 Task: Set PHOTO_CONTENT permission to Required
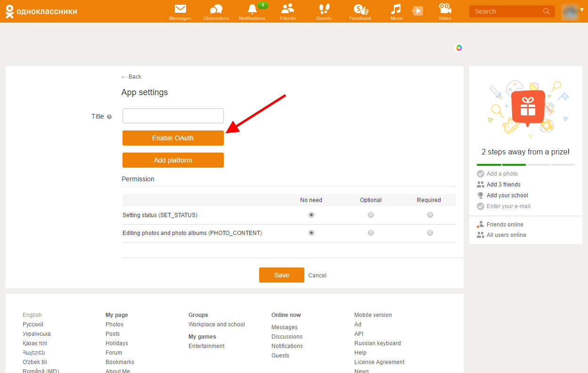tap(430, 233)
